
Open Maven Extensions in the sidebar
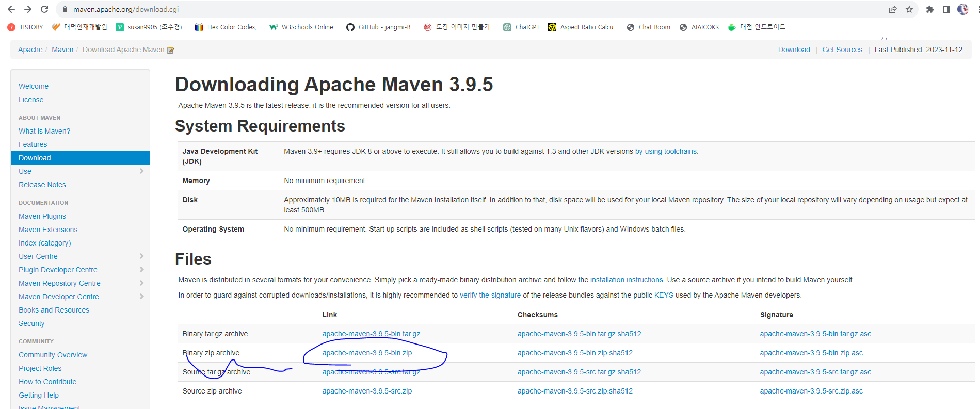[48, 230]
